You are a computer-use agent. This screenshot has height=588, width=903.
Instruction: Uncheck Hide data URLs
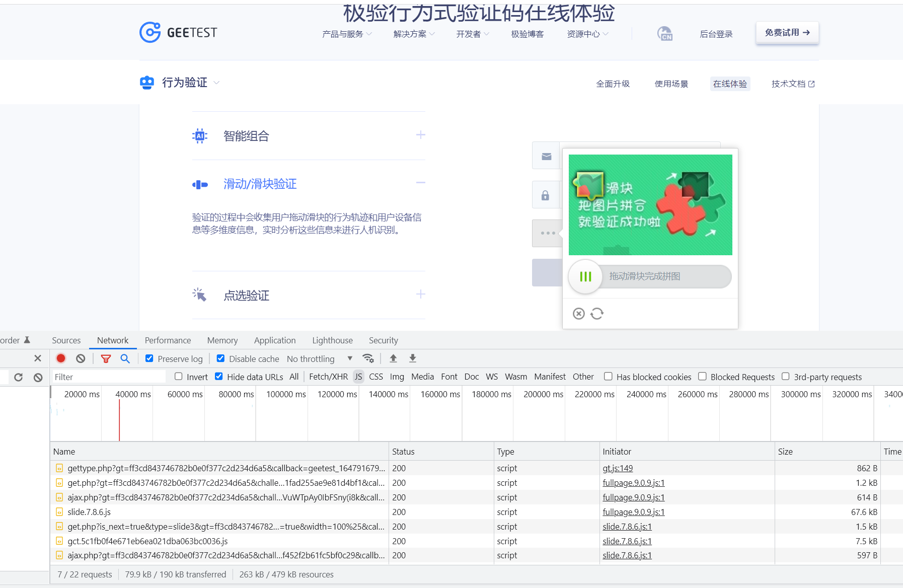(218, 377)
